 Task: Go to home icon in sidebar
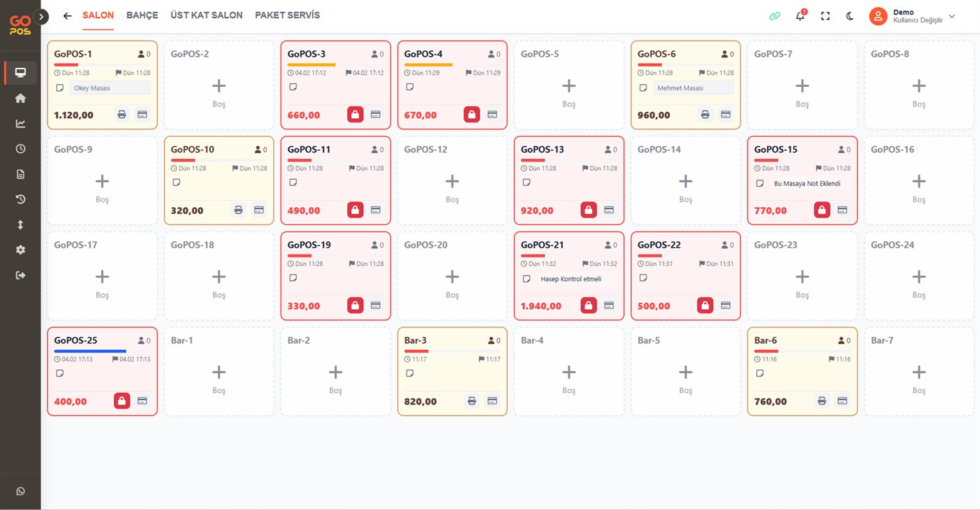point(20,98)
